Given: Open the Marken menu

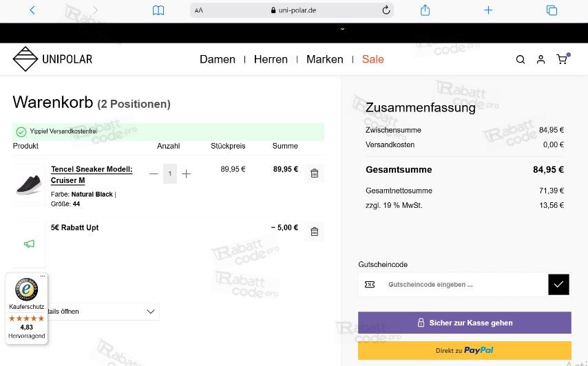Looking at the screenshot, I should coord(325,59).
